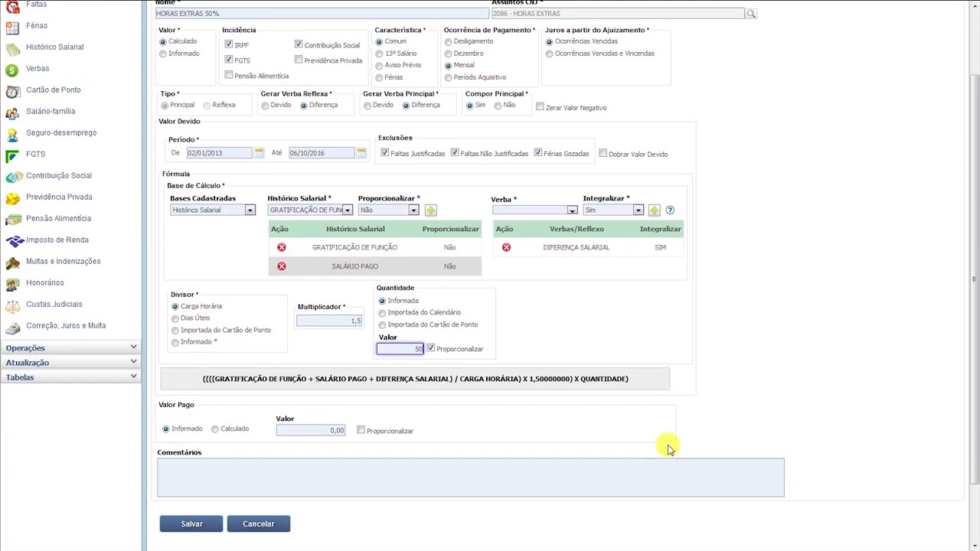
Task: Toggle Contribuição Social checkbox
Action: [x=298, y=44]
